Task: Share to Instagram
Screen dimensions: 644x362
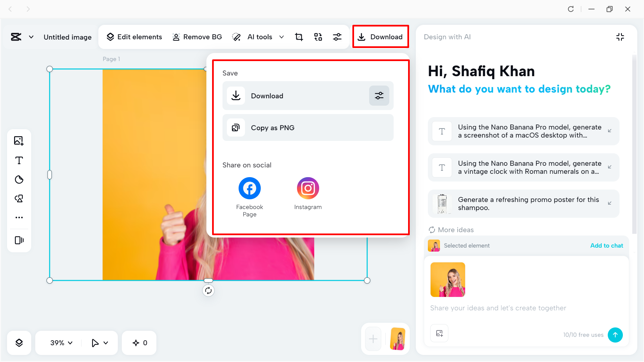Action: click(x=308, y=194)
